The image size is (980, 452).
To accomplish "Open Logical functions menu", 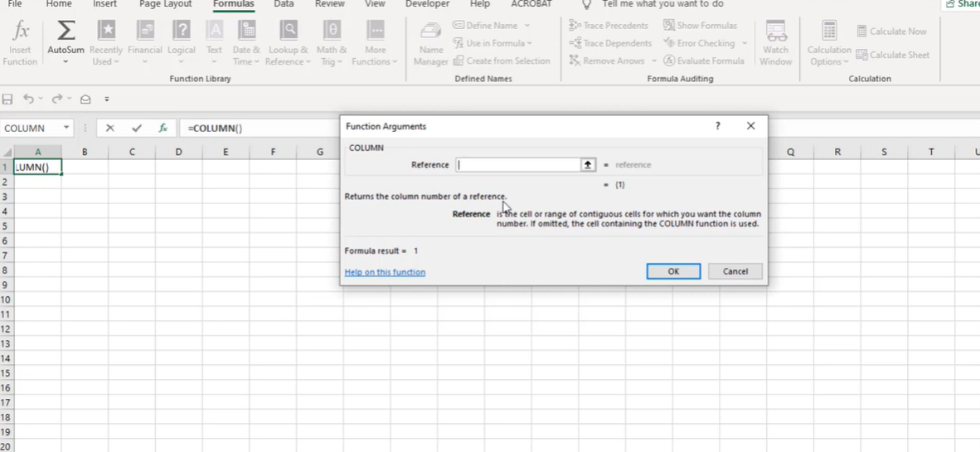I will click(x=182, y=43).
